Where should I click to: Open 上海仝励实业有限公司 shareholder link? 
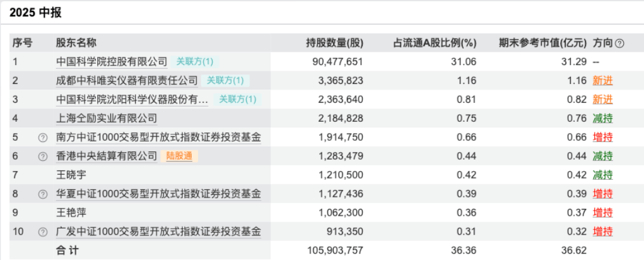point(106,119)
